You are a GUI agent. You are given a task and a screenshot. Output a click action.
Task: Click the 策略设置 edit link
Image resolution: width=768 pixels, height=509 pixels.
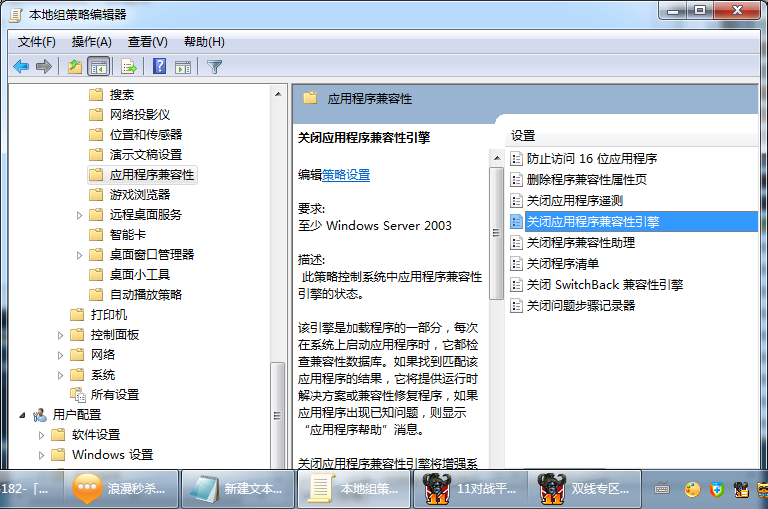[346, 175]
